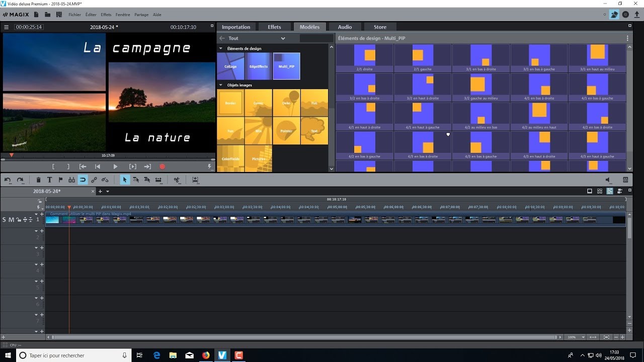Click the red record button
This screenshot has height=362, width=644.
pos(162,166)
